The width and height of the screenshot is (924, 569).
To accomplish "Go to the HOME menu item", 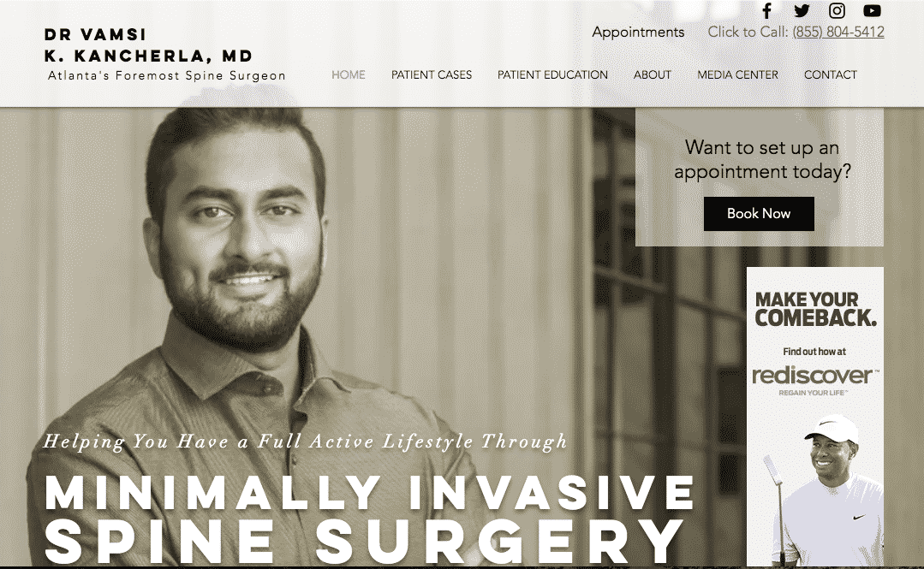I will (x=349, y=74).
